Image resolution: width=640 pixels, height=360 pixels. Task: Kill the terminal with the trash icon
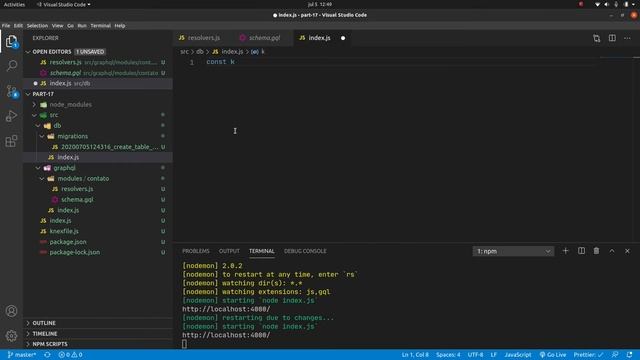(x=596, y=251)
